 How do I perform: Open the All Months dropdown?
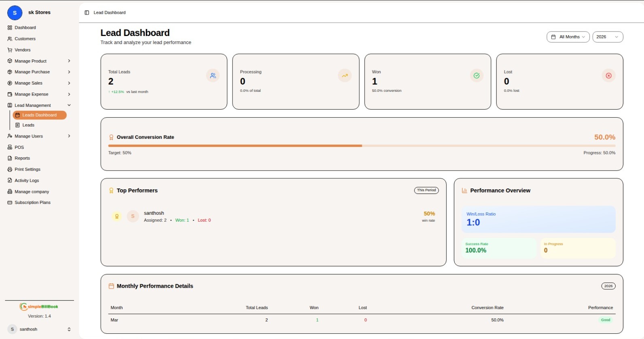tap(568, 37)
